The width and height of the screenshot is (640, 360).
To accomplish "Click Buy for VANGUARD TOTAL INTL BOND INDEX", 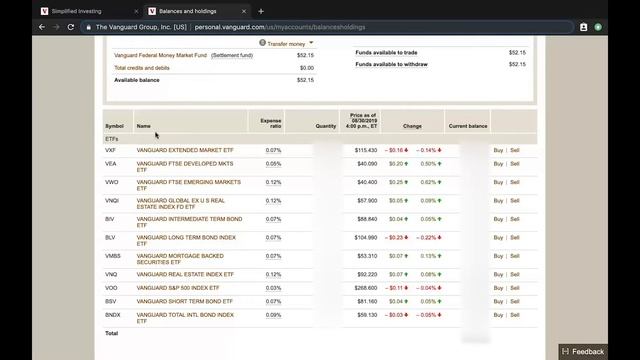I will click(498, 315).
